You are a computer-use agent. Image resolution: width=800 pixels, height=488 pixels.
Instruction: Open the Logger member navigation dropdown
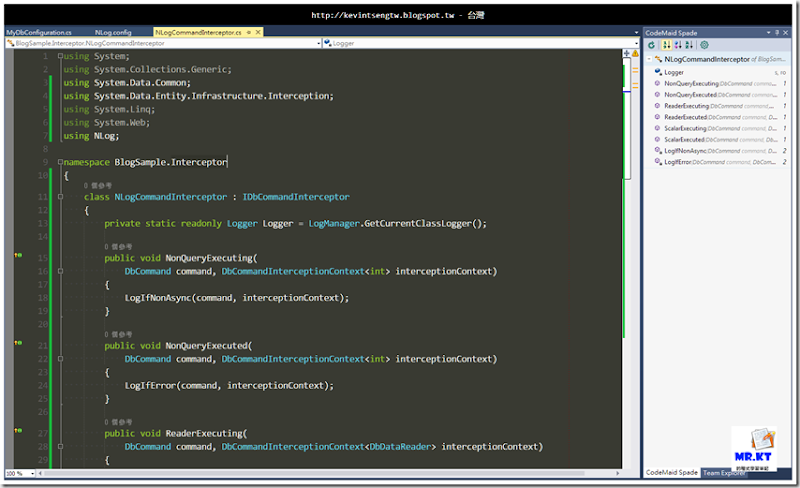(636, 43)
